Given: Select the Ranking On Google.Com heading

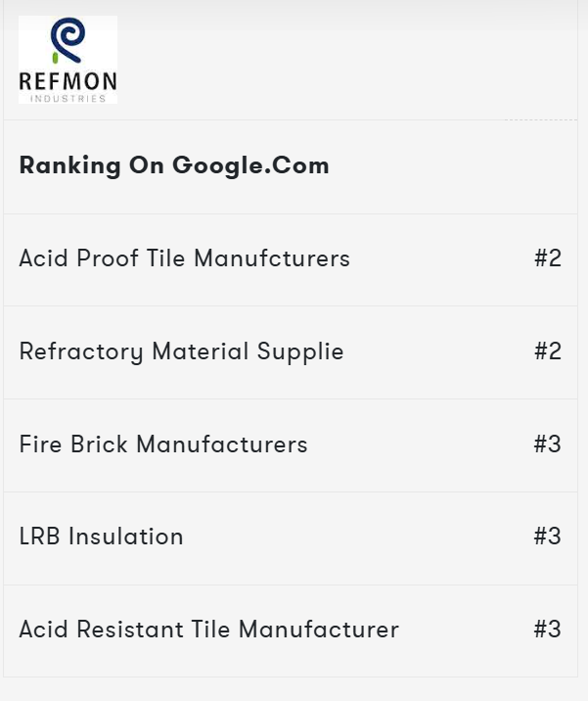Looking at the screenshot, I should point(174,165).
